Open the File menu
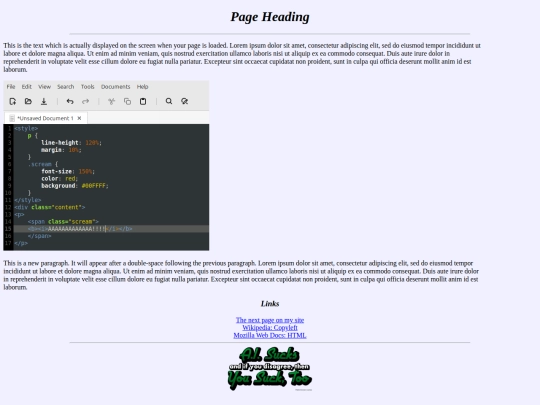The width and height of the screenshot is (540, 405). point(11,87)
